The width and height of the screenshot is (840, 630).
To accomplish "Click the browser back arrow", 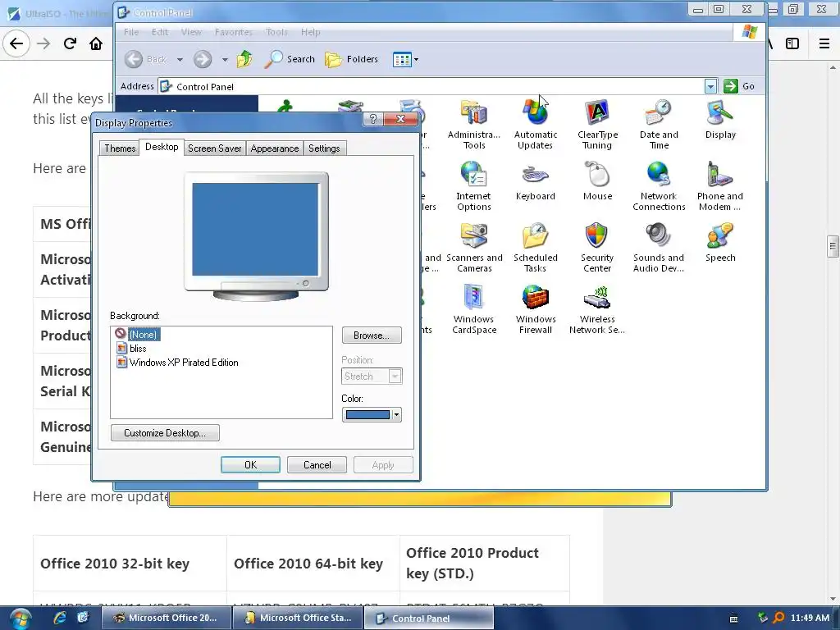I will [16, 43].
